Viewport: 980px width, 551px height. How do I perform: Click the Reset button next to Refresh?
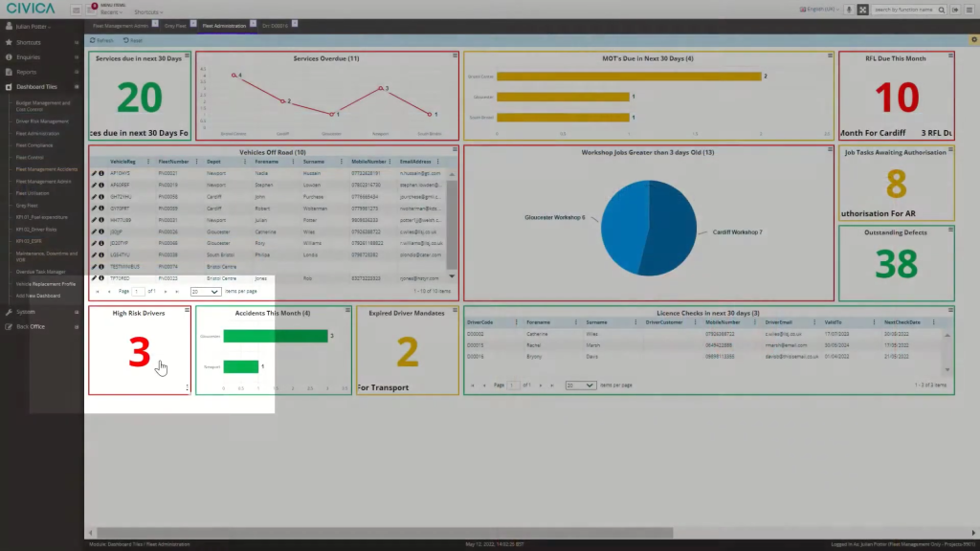click(x=132, y=40)
